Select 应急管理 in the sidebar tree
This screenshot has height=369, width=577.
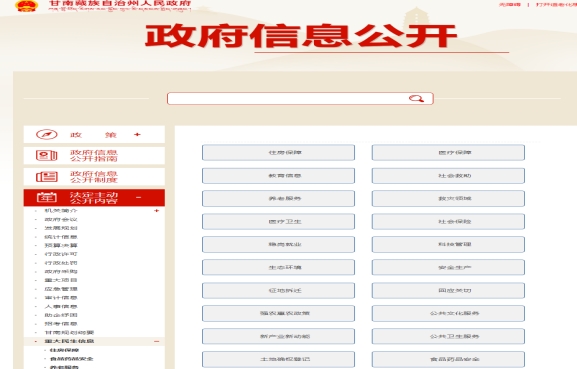pos(61,289)
